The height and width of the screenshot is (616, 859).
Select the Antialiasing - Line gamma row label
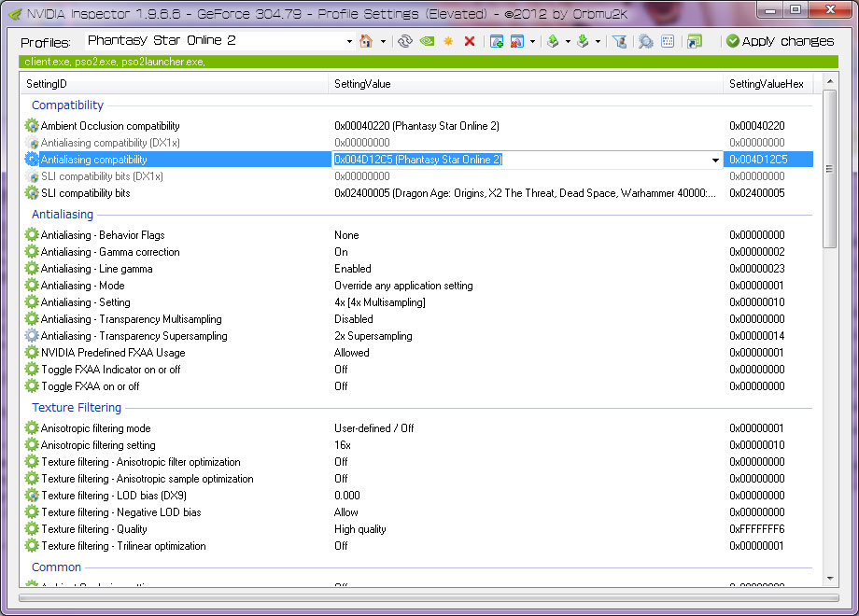coord(97,268)
